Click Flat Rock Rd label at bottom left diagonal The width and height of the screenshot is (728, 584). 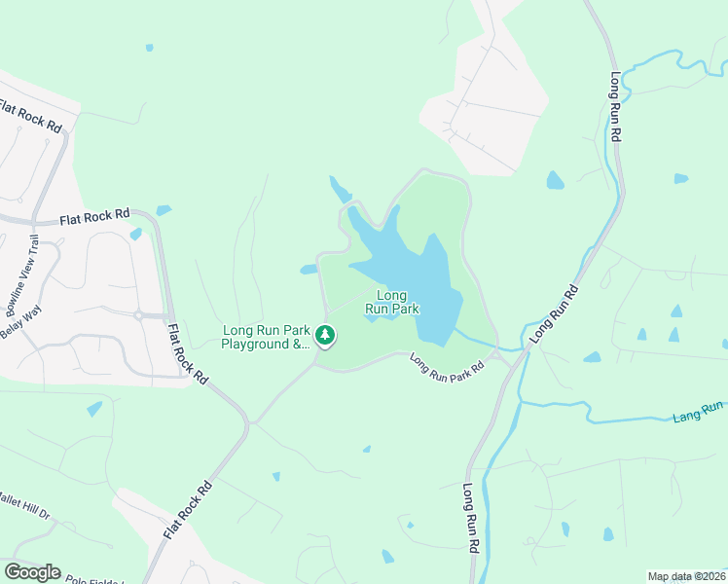[188, 510]
